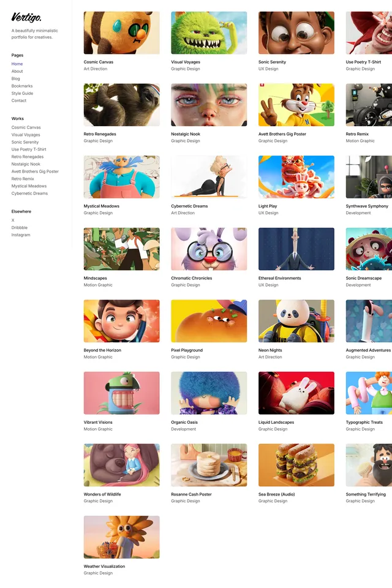Open the Neon Nights panda thumbnail
This screenshot has width=392, height=588.
click(x=296, y=321)
